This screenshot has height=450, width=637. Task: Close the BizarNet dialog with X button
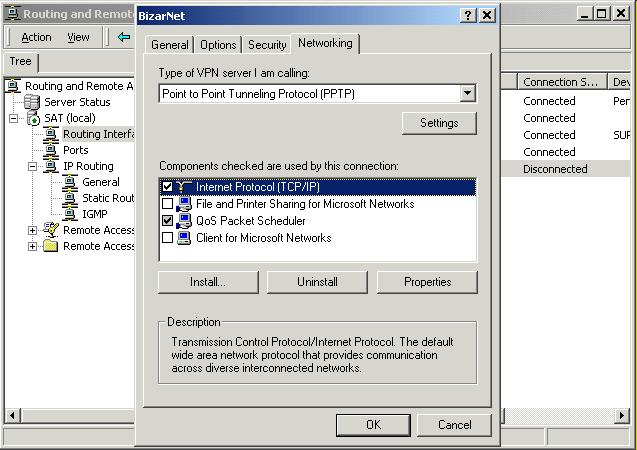click(487, 15)
